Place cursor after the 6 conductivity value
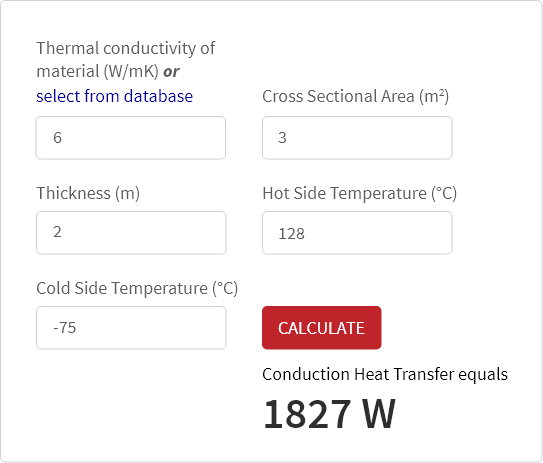 tap(63, 138)
